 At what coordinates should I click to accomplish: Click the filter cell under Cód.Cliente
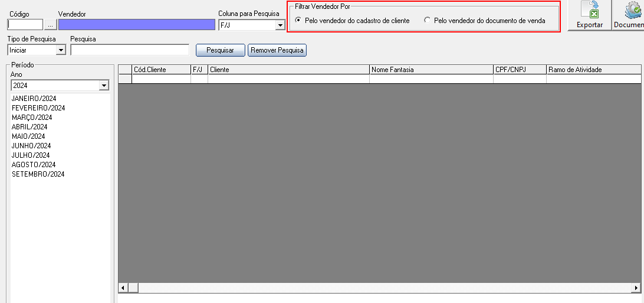pyautogui.click(x=161, y=79)
